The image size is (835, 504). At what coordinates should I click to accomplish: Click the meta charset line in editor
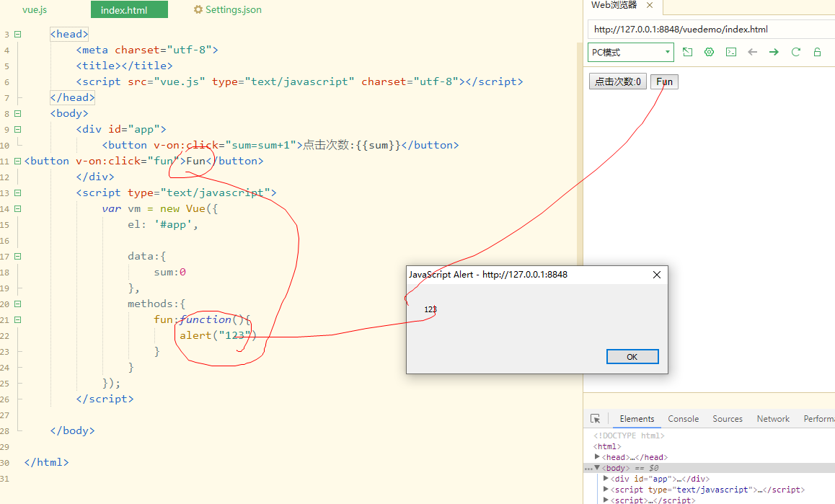click(x=147, y=50)
